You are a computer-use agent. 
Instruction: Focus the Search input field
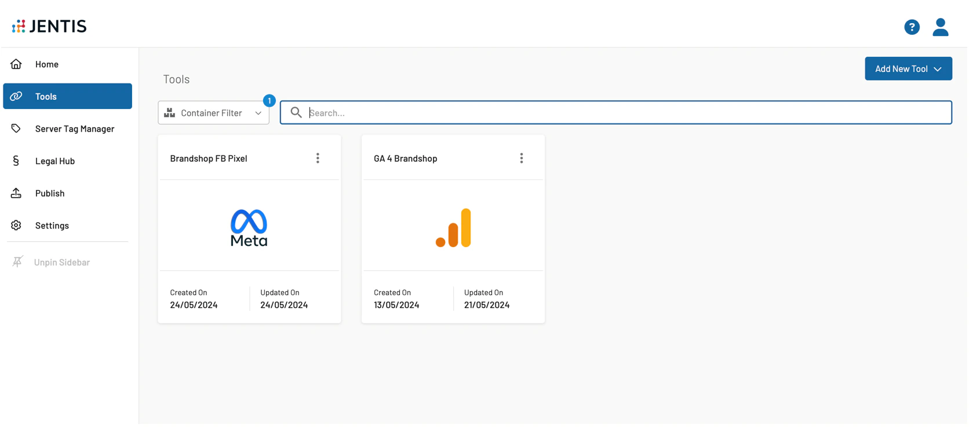(x=615, y=112)
